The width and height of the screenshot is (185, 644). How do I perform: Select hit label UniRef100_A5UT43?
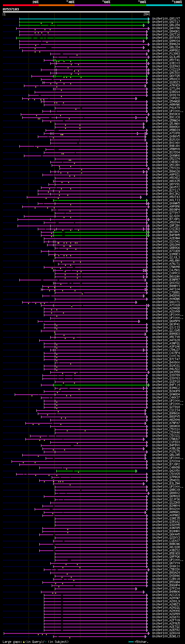pyautogui.click(x=166, y=197)
